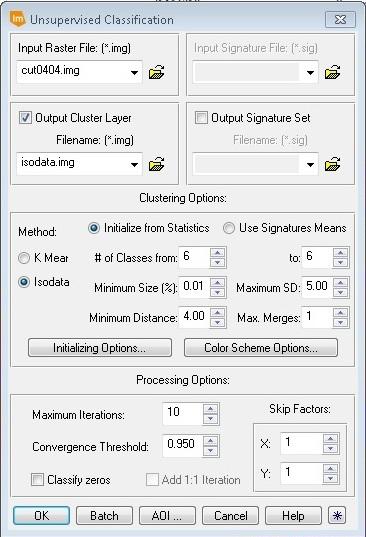Screen dimensions: 366x537
Task: Click the Convergence Threshold field 0.950
Action: coord(183,446)
